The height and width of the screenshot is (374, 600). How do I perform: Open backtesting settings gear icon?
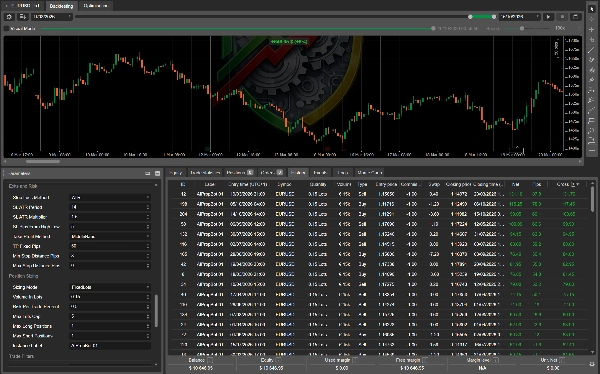(9, 16)
